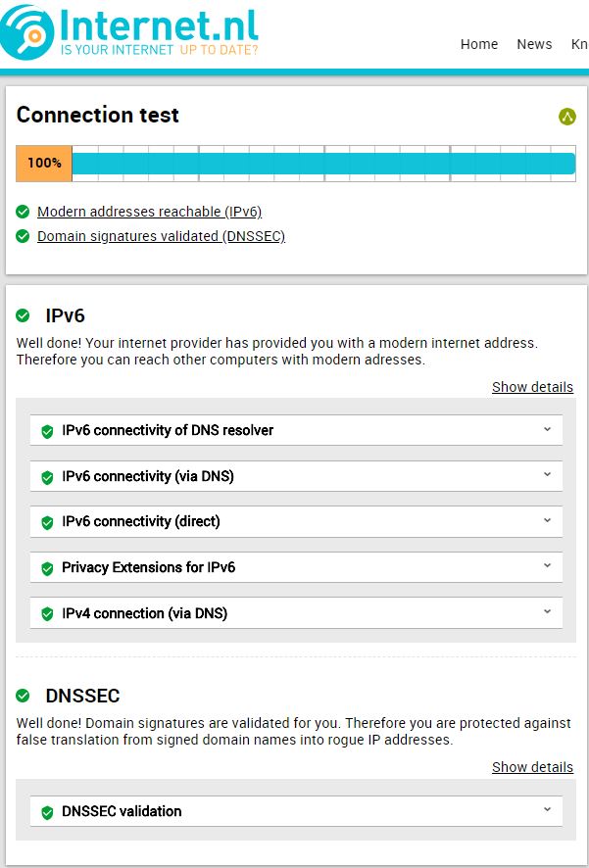This screenshot has width=589, height=868.
Task: Open the Home menu item
Action: coord(479,44)
